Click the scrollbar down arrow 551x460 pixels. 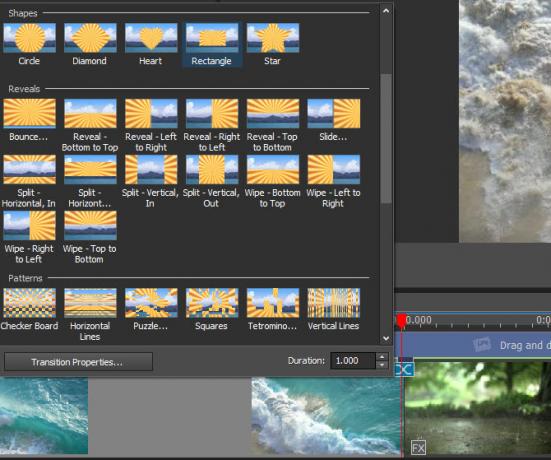pos(386,338)
